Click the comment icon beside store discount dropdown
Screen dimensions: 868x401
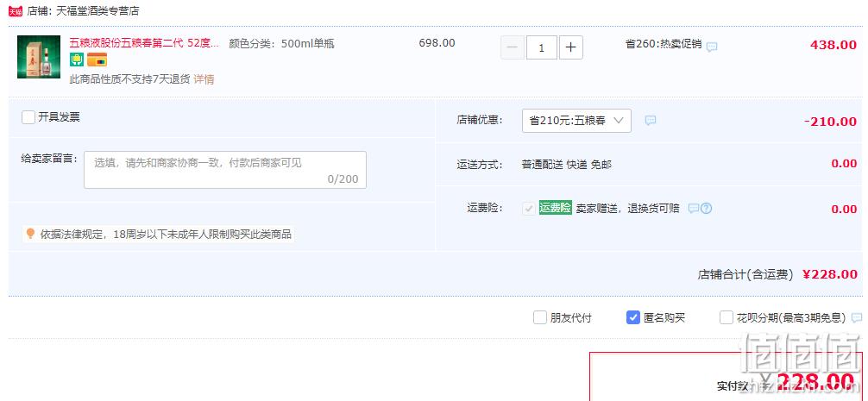point(651,121)
